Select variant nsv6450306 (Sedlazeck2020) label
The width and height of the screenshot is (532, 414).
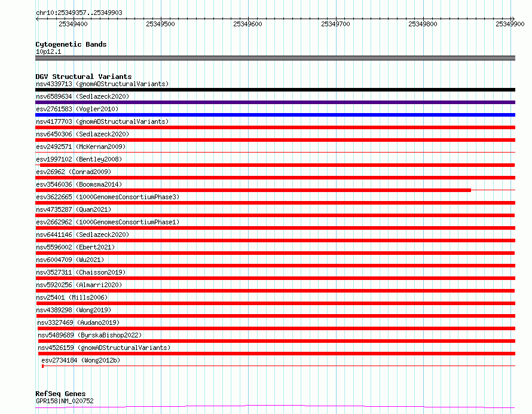click(82, 134)
